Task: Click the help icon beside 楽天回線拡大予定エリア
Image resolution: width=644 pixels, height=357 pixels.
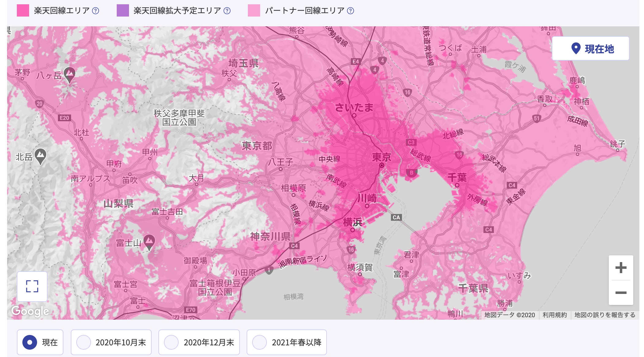Action: [227, 11]
